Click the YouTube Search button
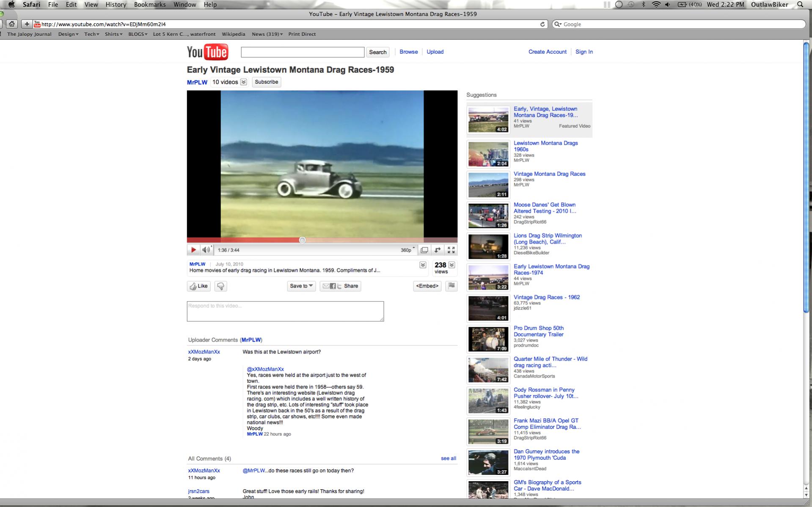 click(x=378, y=52)
